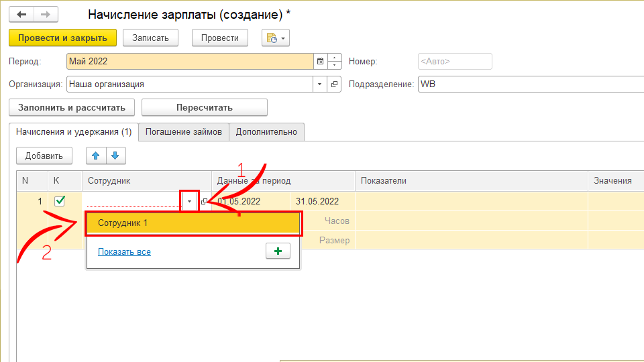
Task: Move row up with blue arrow
Action: click(x=95, y=156)
